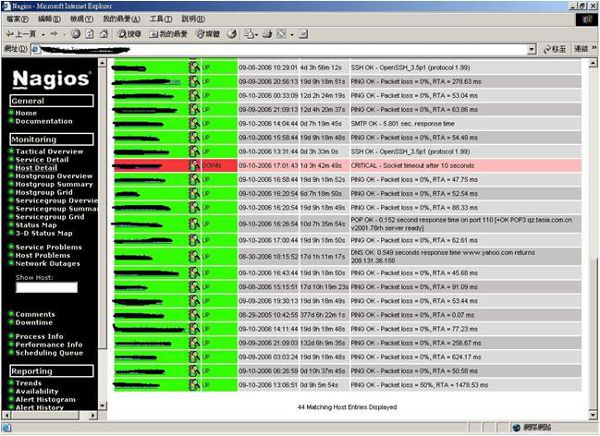Open the Availability report link
Viewport: 600px width, 436px height.
tap(37, 391)
